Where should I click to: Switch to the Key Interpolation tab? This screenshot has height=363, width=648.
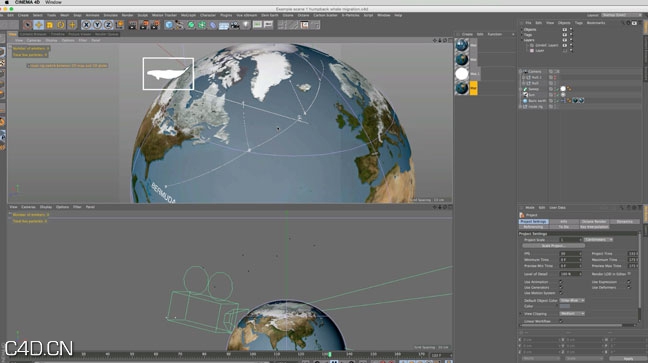pos(594,227)
